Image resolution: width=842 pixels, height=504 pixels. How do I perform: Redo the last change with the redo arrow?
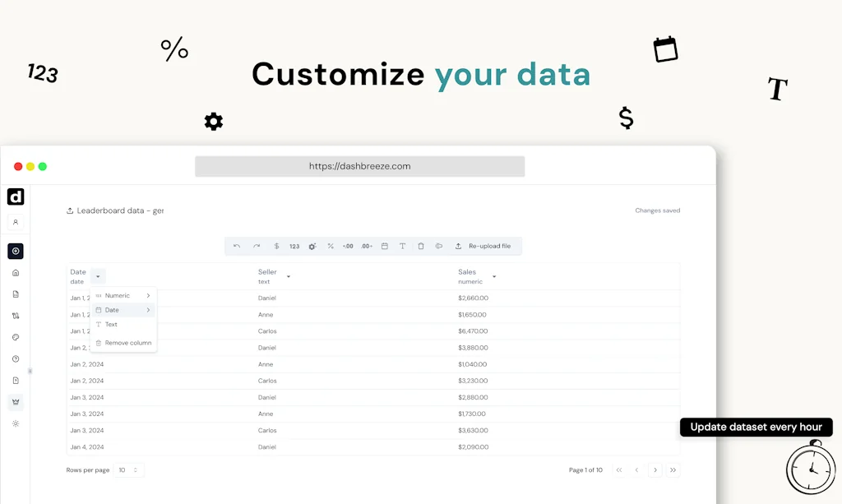[255, 246]
